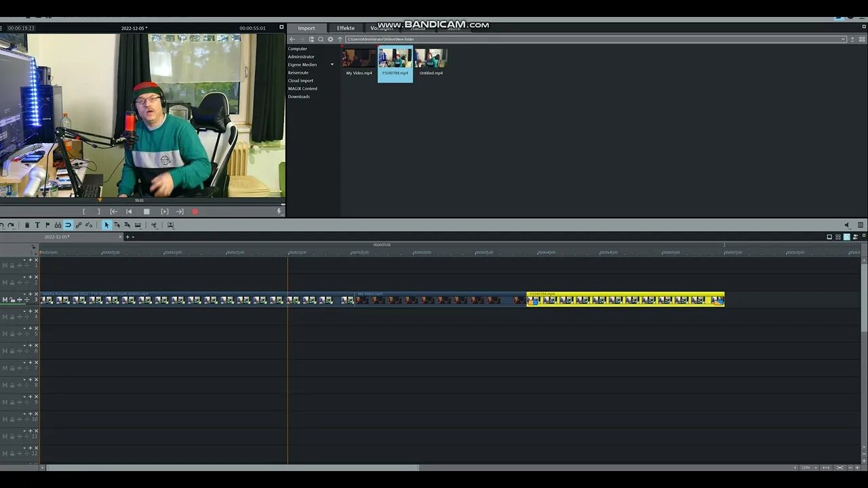Click the object grouping icon
868x488 pixels.
click(58, 225)
